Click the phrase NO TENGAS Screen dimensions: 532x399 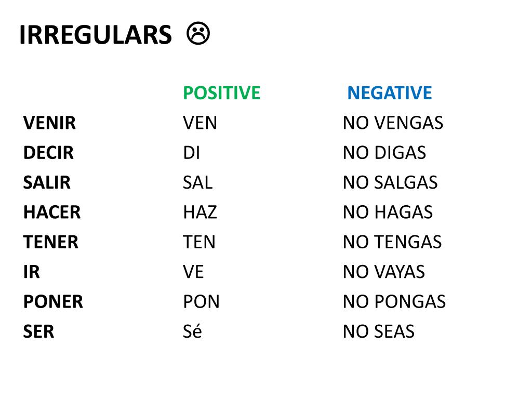tap(392, 242)
